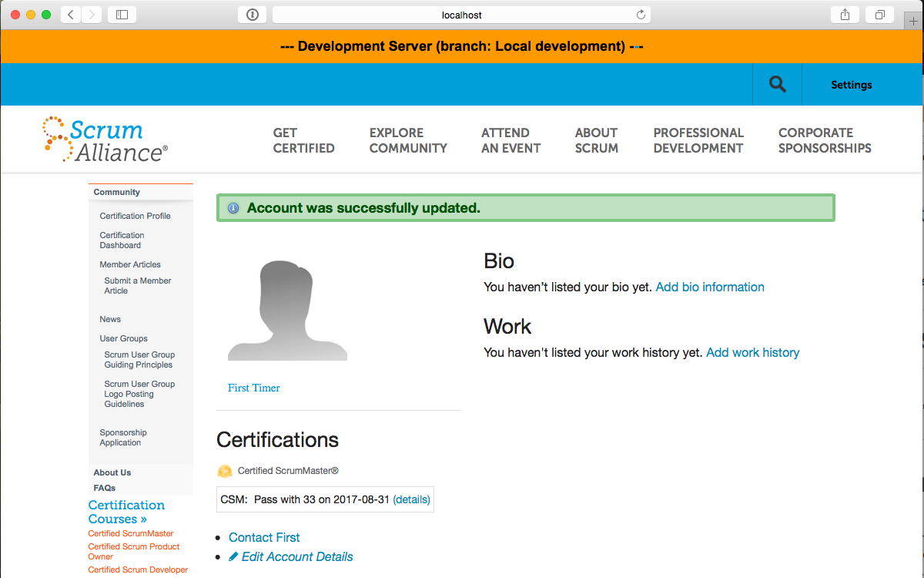Image resolution: width=924 pixels, height=578 pixels.
Task: Open the About Scrum menu
Action: pos(597,140)
